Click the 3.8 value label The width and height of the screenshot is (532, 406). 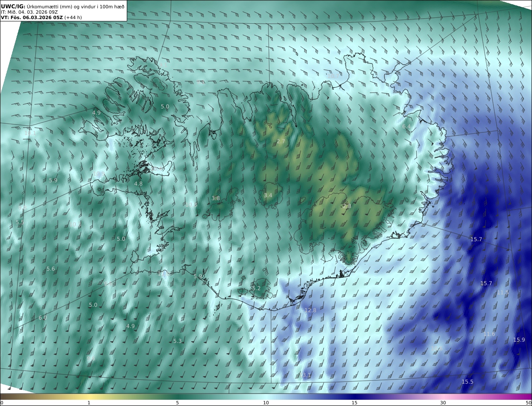pyautogui.click(x=216, y=198)
